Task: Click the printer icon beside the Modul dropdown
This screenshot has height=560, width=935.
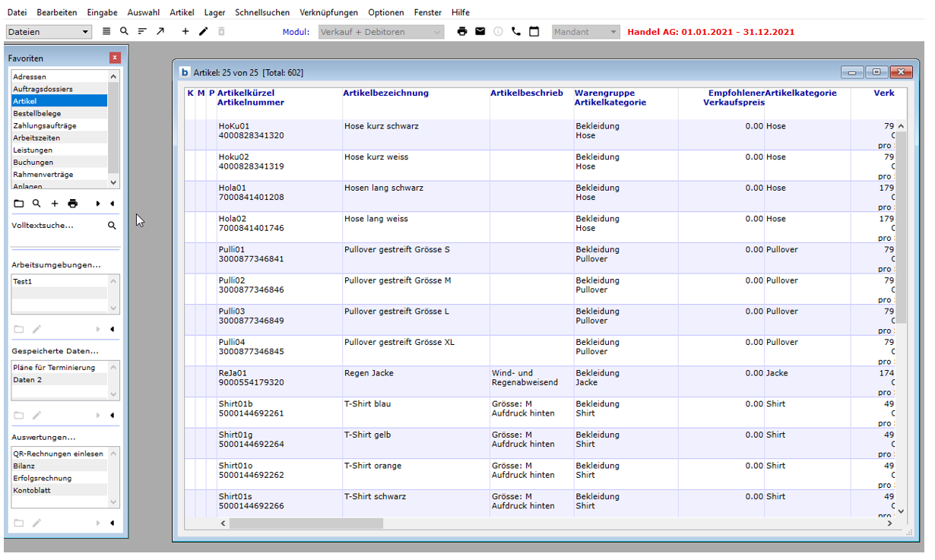Action: tap(461, 31)
